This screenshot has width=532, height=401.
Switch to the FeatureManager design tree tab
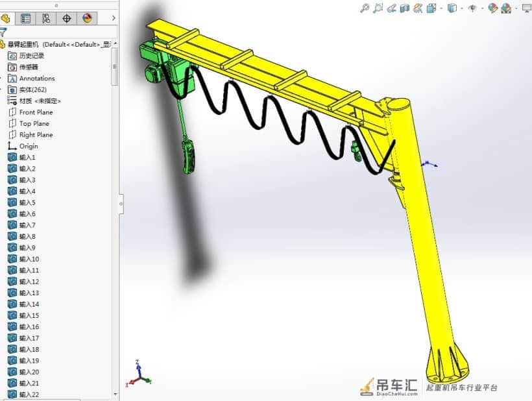point(5,18)
